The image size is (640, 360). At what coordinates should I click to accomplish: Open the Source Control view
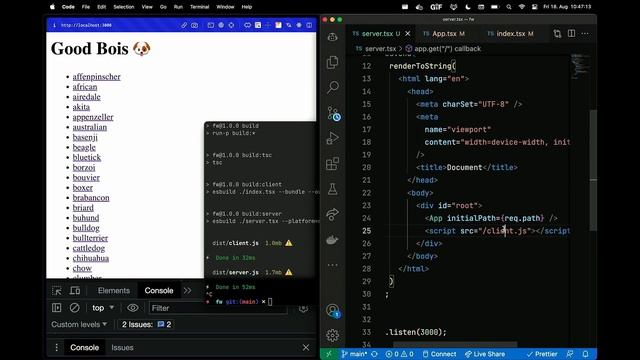pyautogui.click(x=333, y=113)
